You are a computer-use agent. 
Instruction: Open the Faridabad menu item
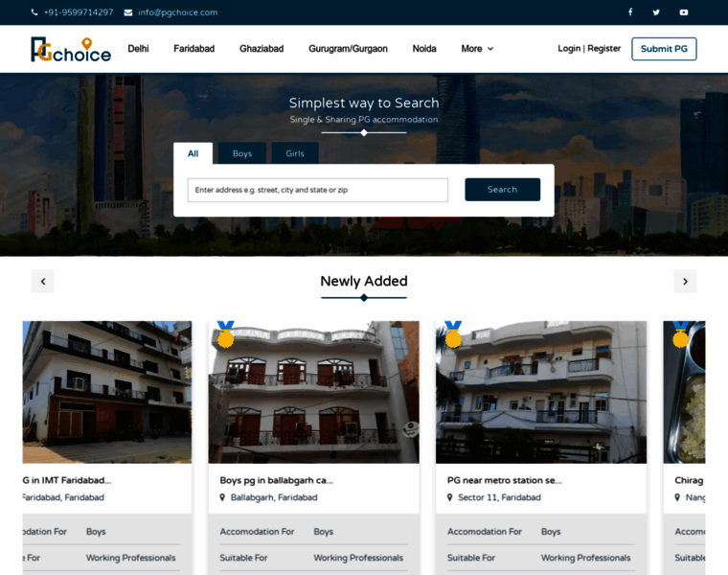pos(194,49)
